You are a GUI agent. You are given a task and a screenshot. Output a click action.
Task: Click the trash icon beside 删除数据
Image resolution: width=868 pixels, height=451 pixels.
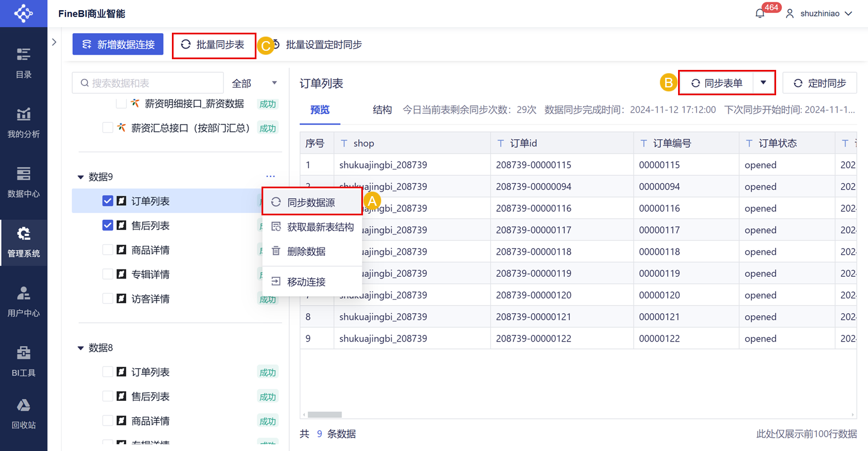[x=276, y=251]
